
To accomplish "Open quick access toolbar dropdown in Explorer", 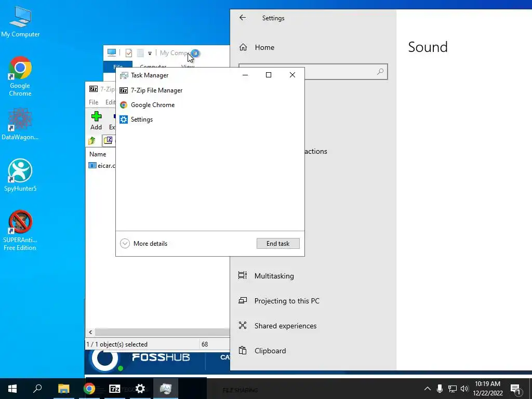I will pos(150,54).
